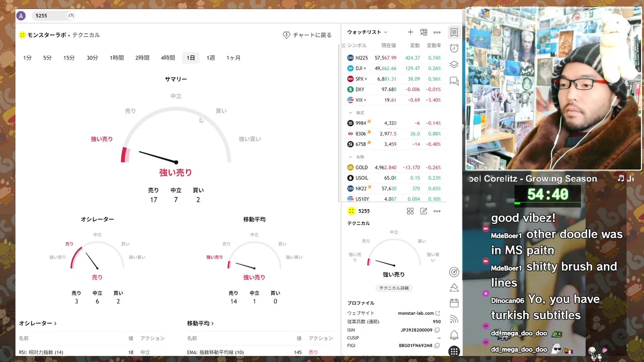Select the 1時間 timeframe tab

[x=117, y=58]
